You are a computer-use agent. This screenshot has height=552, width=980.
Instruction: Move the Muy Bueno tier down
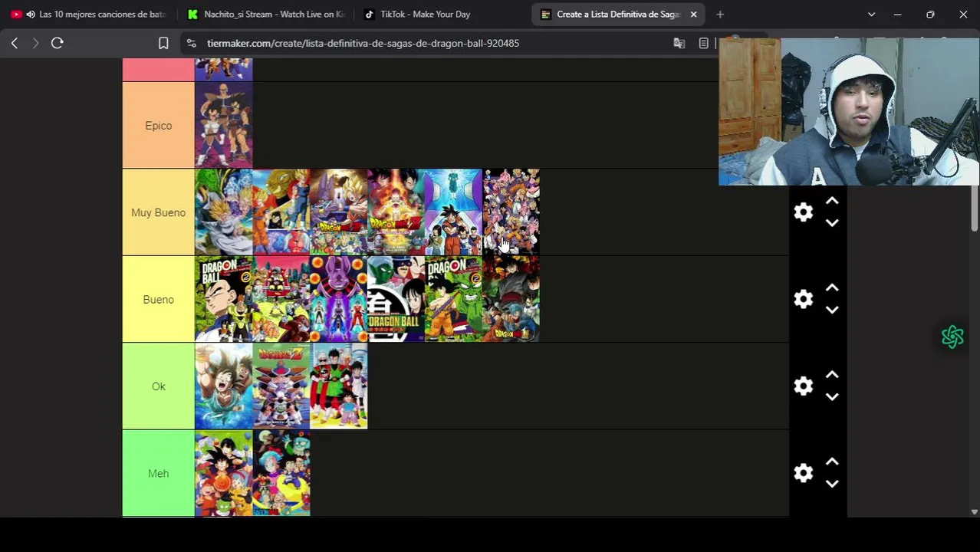click(832, 223)
